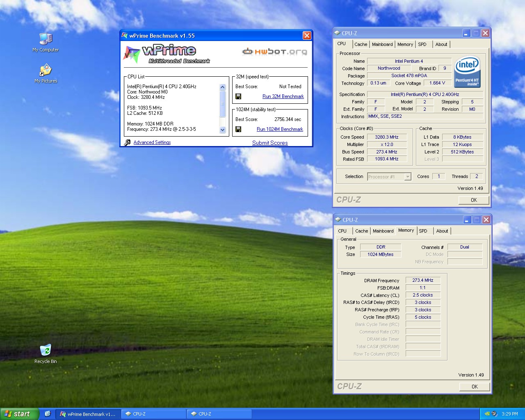This screenshot has width=525, height=420.
Task: Switch to Cache tab in upper CPU-Z
Action: [x=361, y=44]
